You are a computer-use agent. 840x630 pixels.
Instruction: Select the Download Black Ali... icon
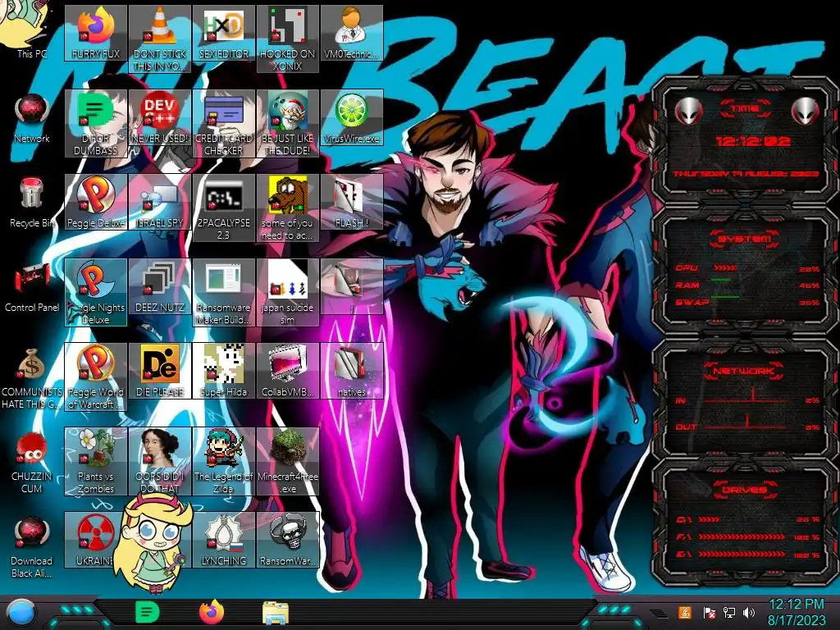pyautogui.click(x=31, y=546)
